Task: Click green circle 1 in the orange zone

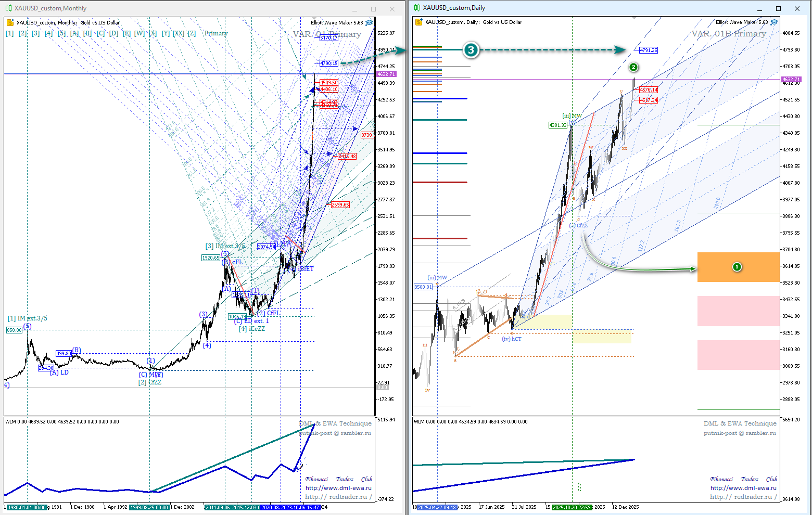Action: point(737,267)
